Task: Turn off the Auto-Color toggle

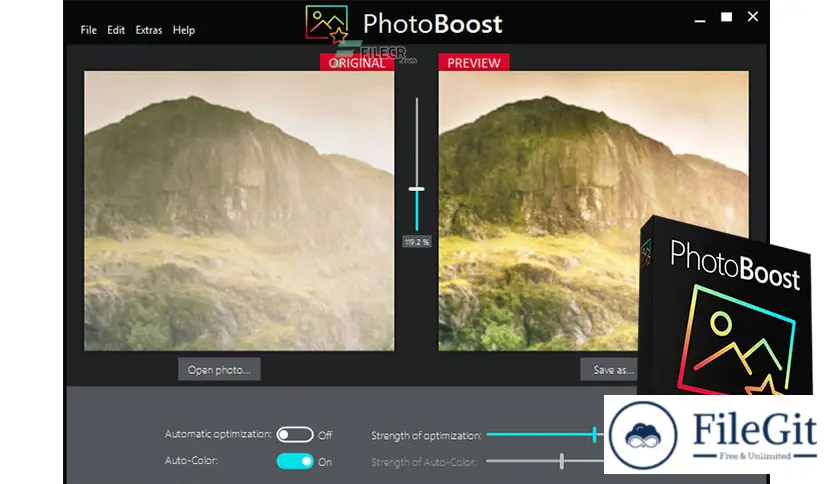Action: (x=295, y=462)
